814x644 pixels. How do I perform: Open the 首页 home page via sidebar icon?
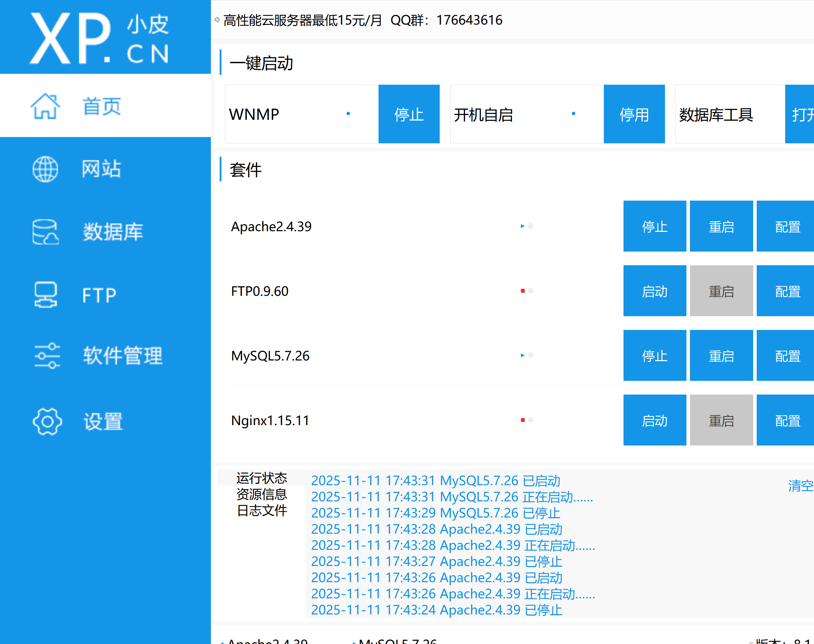tap(45, 106)
